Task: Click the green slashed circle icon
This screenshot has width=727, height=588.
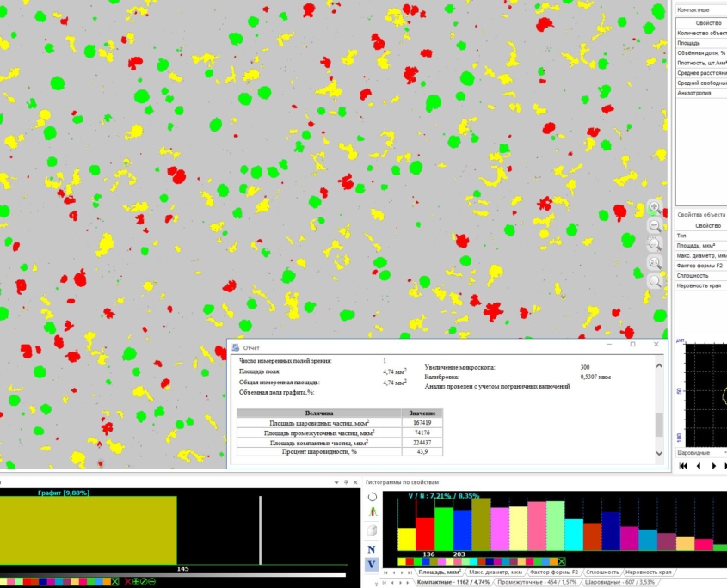Action: point(144,581)
